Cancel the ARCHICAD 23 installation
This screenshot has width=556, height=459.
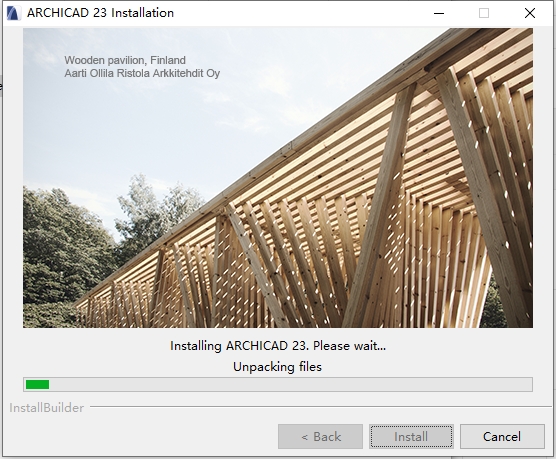pyautogui.click(x=502, y=436)
